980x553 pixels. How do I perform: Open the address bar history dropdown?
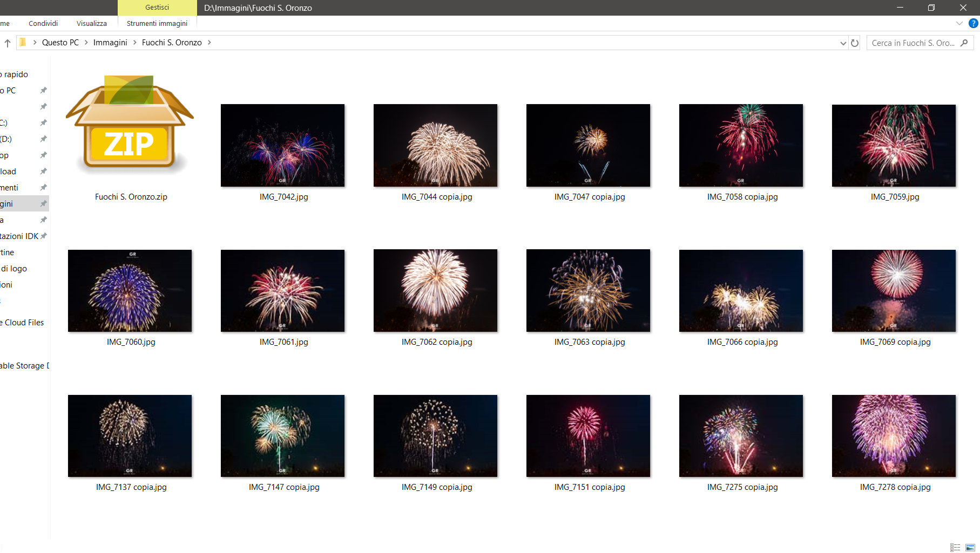point(843,42)
